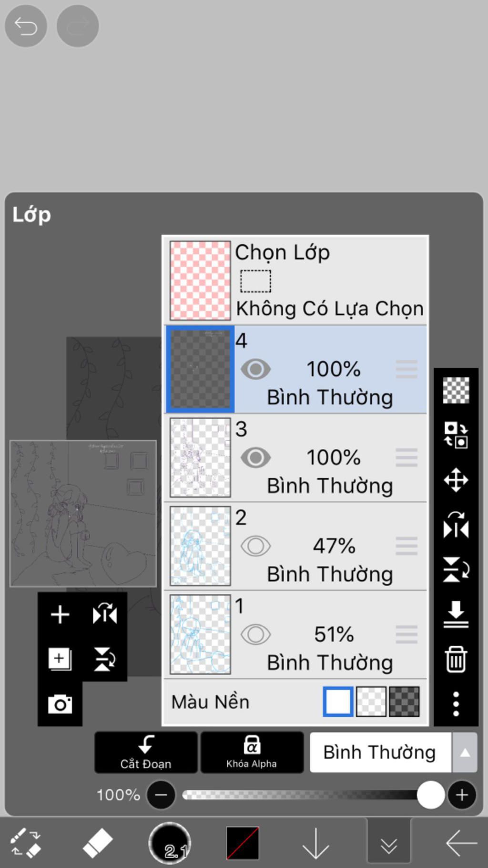Screen dimensions: 488x868
Task: Select the eraser tool
Action: click(x=98, y=843)
